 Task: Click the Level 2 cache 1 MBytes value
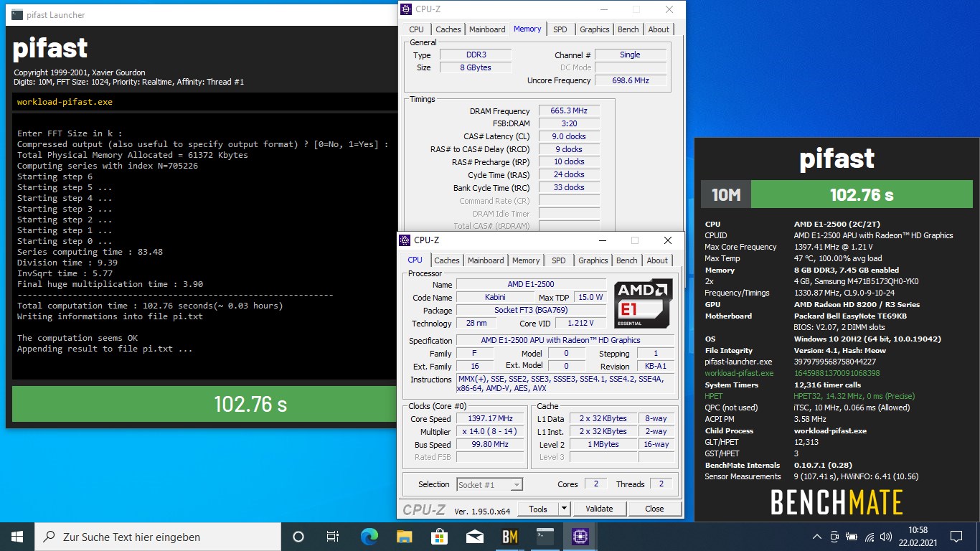pyautogui.click(x=604, y=445)
